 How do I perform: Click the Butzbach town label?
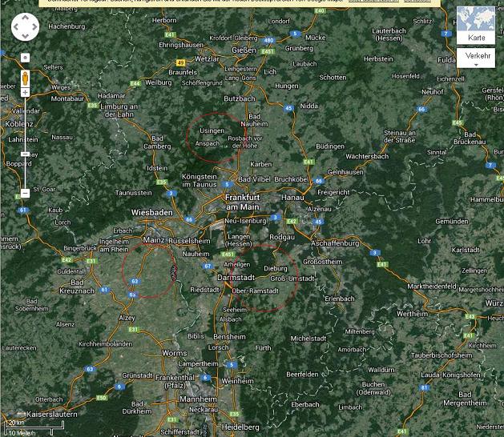pos(240,98)
